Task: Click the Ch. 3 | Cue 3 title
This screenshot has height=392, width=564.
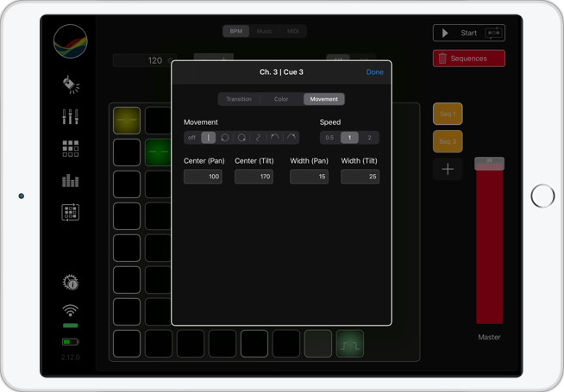Action: tap(281, 72)
